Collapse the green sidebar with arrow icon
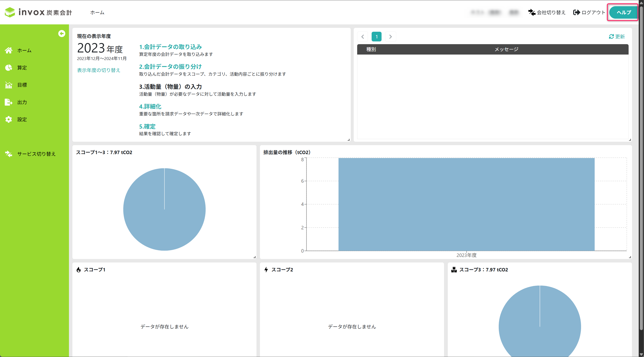This screenshot has width=644, height=357. pos(62,34)
